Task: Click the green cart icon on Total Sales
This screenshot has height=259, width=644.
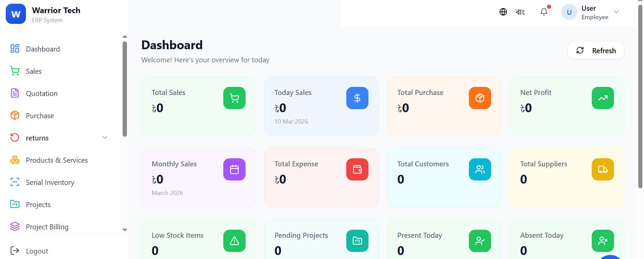Action: point(234,98)
